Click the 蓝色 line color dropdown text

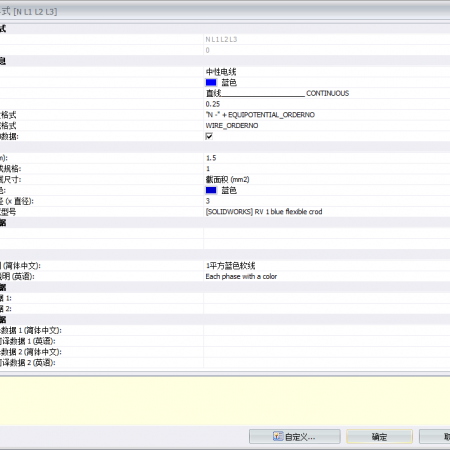point(229,82)
